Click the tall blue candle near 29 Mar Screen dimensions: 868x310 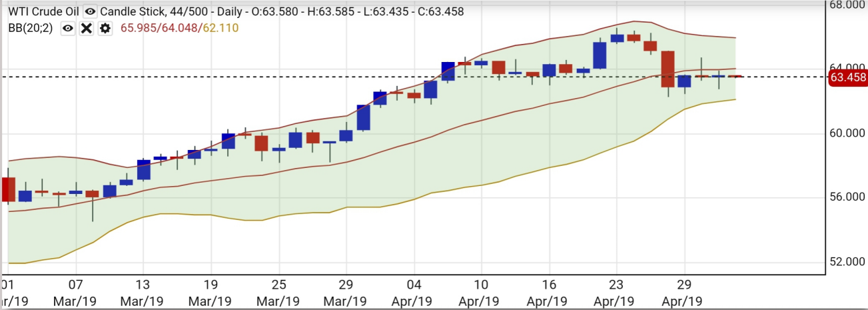coord(363,117)
